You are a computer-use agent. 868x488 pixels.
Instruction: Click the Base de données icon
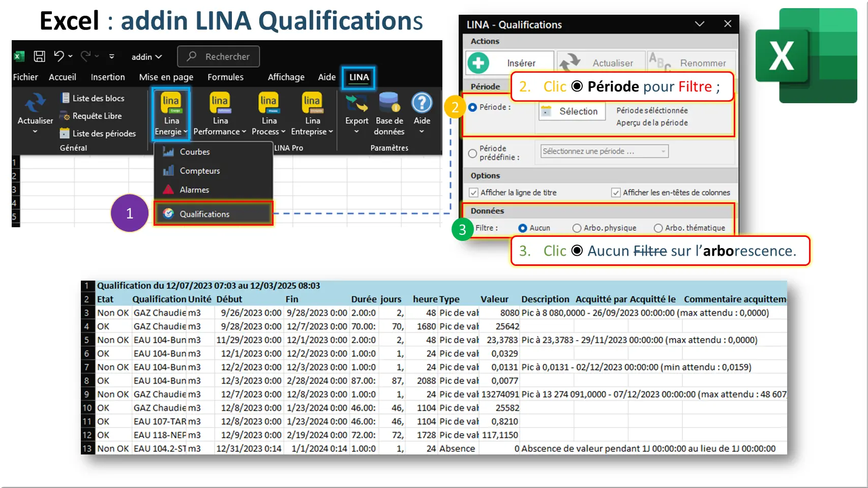tap(389, 102)
